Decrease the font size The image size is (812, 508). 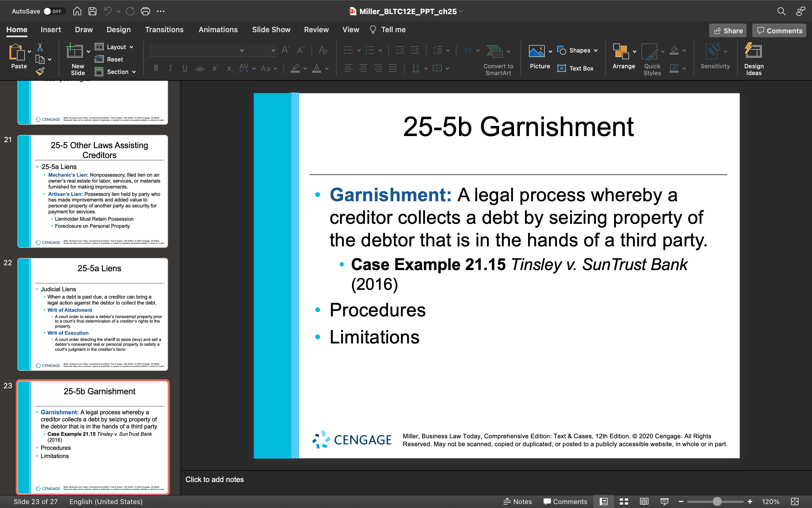[x=301, y=50]
